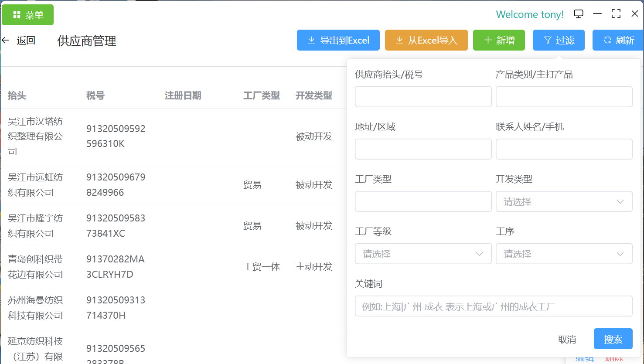Click the back arrow icon beside 返回

coord(6,41)
